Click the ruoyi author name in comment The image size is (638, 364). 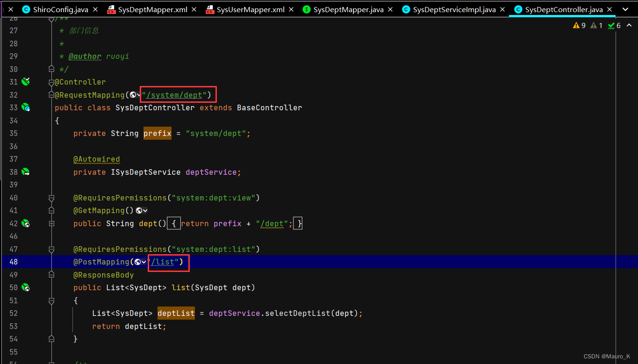coord(118,56)
